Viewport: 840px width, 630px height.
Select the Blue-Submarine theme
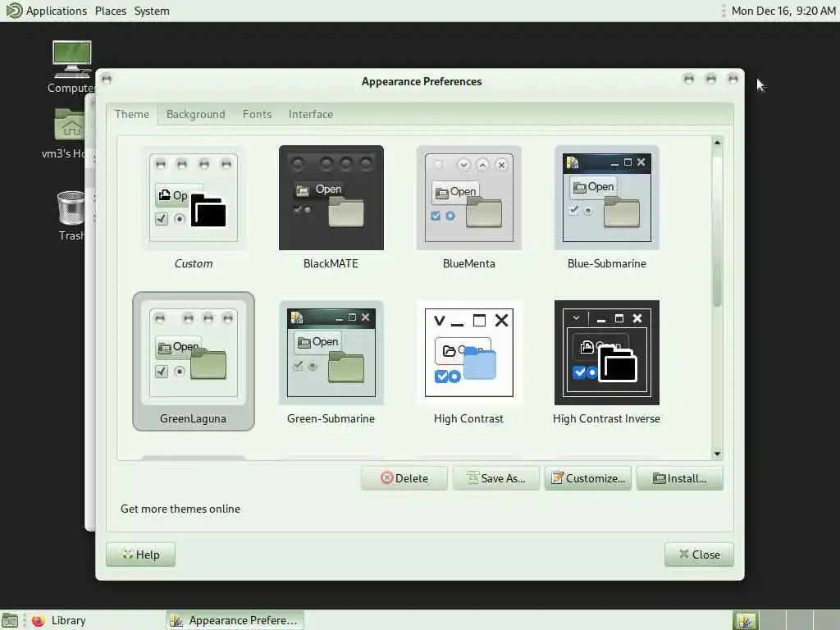point(606,198)
